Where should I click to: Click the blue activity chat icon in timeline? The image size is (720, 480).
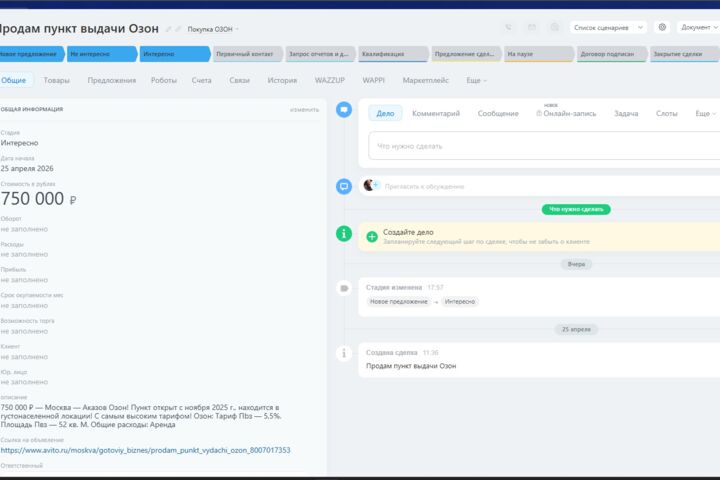(x=344, y=110)
